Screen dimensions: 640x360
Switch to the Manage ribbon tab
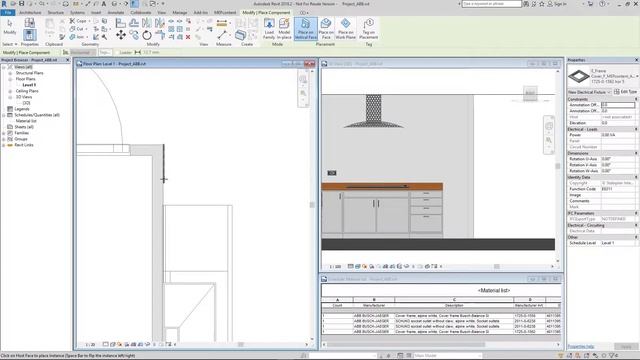[x=179, y=13]
